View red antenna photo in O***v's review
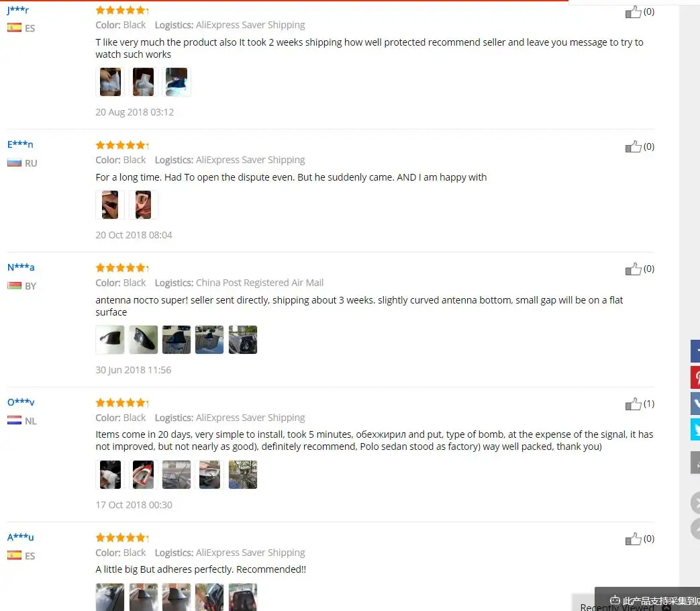Viewport: 700px width, 611px height. [144, 474]
